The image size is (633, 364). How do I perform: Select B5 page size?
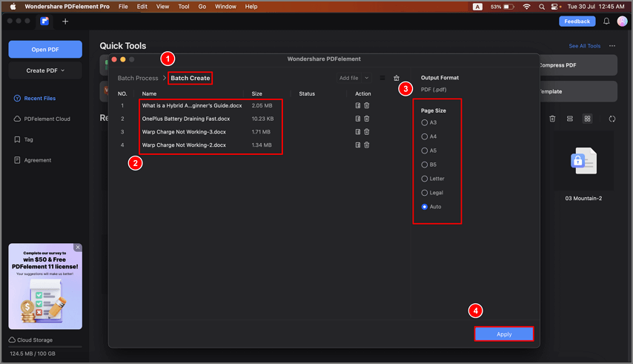pyautogui.click(x=428, y=165)
